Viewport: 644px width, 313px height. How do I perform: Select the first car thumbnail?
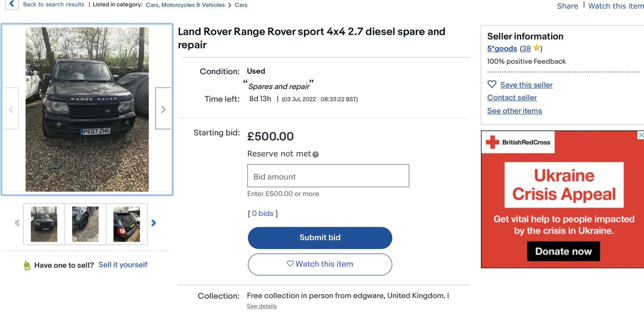point(44,224)
